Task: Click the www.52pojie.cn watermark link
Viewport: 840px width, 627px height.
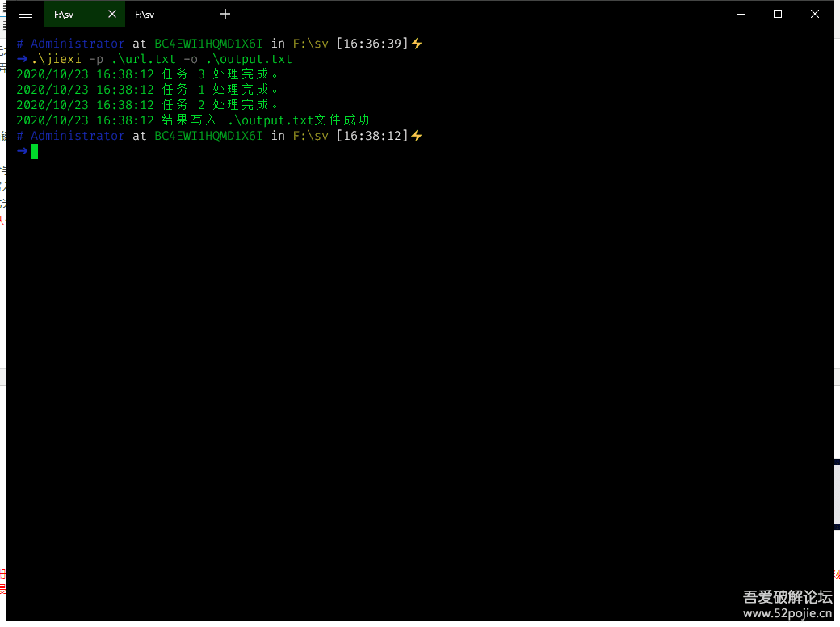Action: click(x=787, y=613)
